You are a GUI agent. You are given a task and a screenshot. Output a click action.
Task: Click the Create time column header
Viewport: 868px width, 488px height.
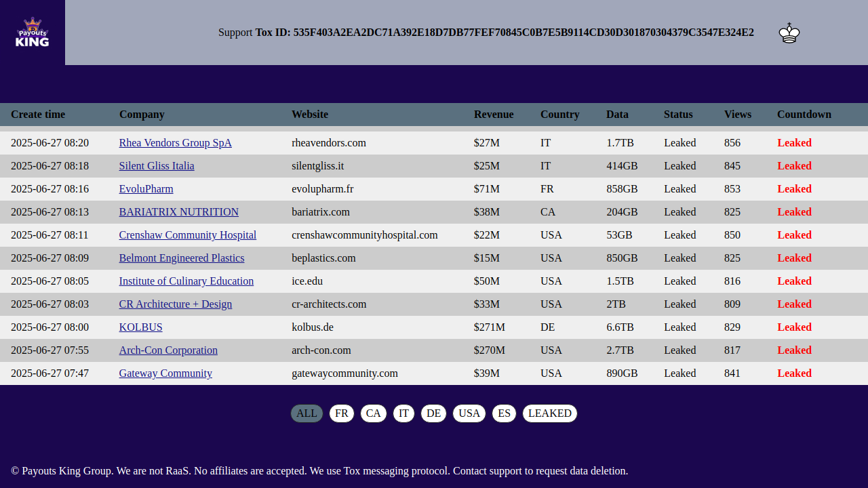(38, 115)
